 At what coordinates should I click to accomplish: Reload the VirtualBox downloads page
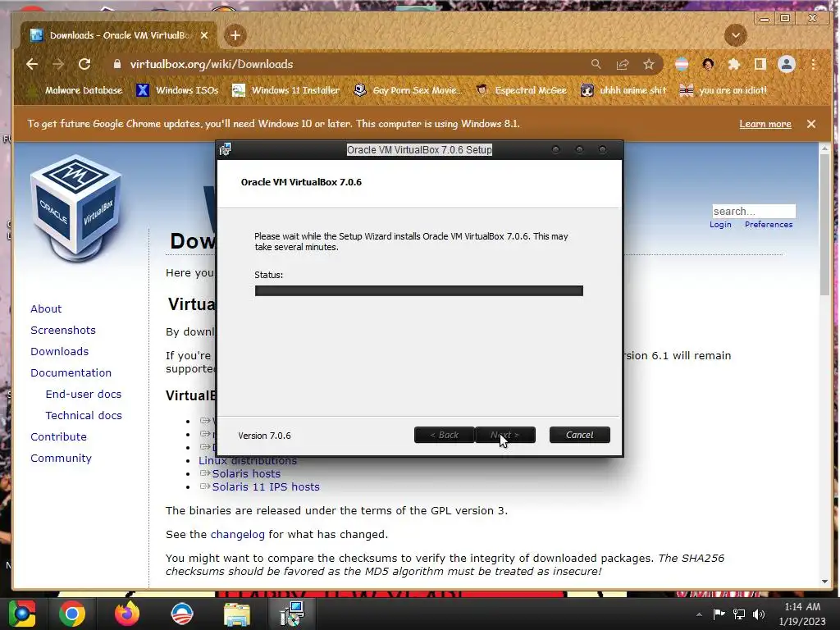84,64
